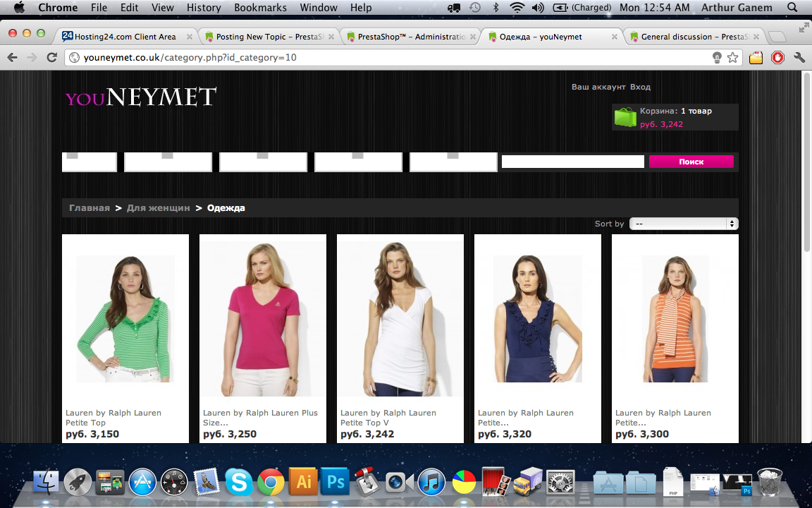The width and height of the screenshot is (812, 508).
Task: Open App Store from the dock
Action: click(x=142, y=482)
